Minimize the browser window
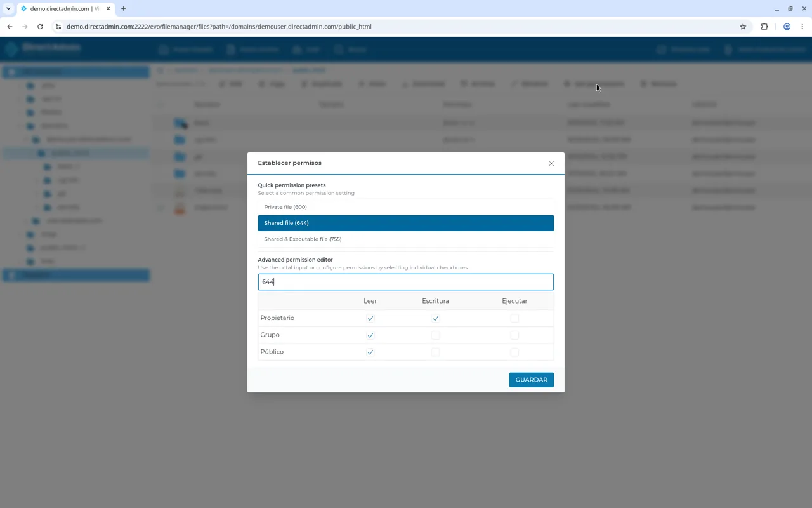Viewport: 812px width, 508px height. pyautogui.click(x=776, y=9)
